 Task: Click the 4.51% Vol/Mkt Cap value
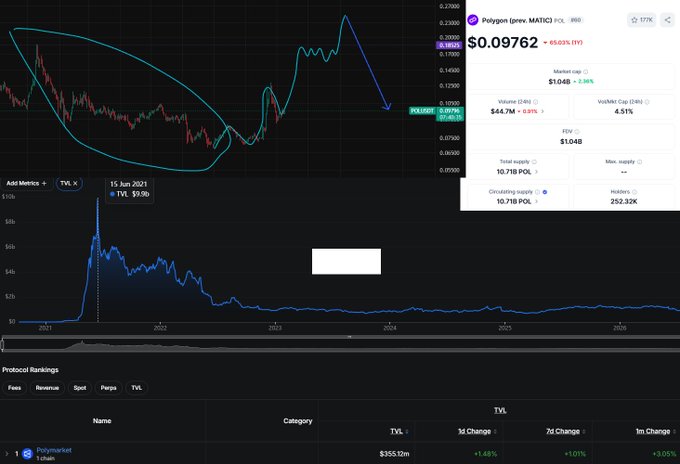click(624, 111)
